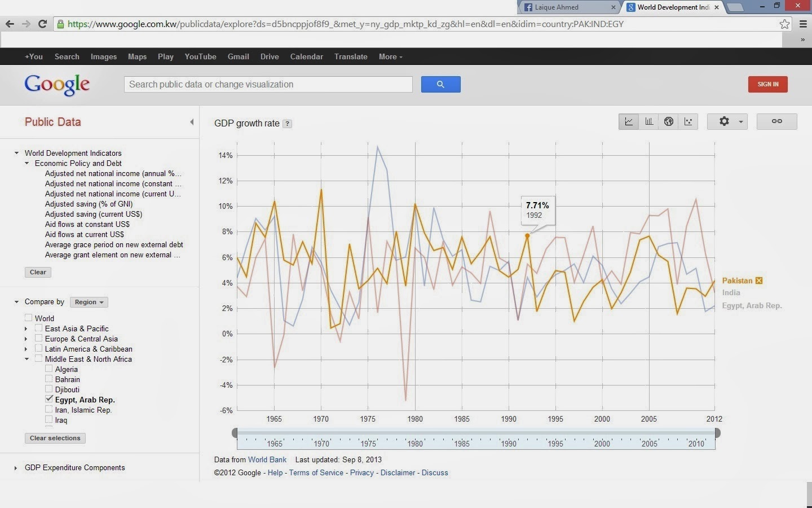The image size is (812, 508).
Task: Click the Clear button under indicators
Action: point(38,272)
